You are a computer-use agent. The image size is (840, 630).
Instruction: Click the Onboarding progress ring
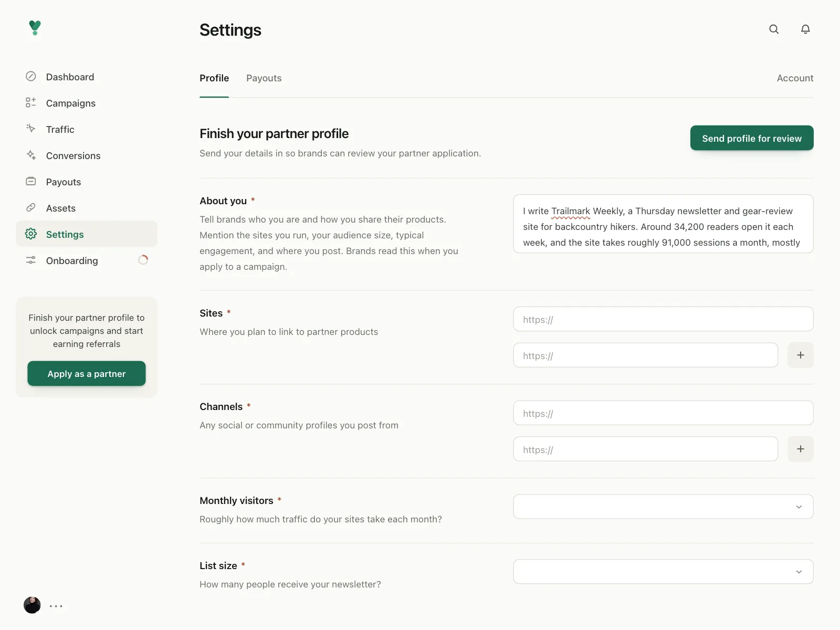[143, 260]
